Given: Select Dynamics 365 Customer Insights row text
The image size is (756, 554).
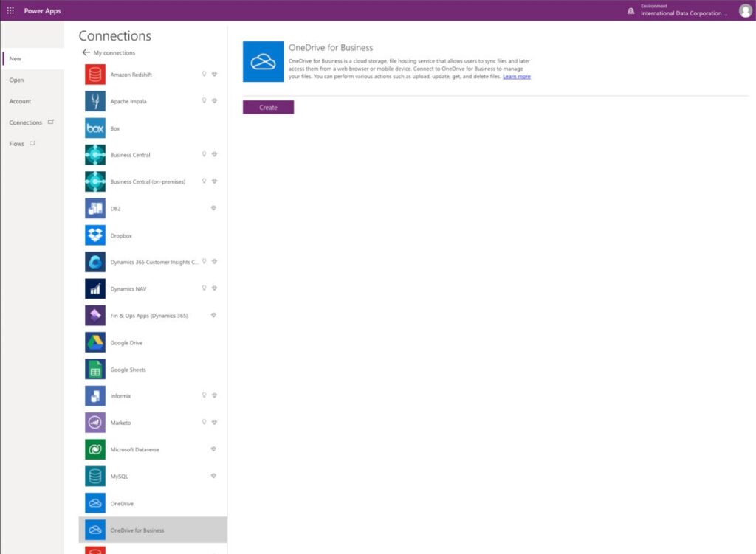Looking at the screenshot, I should click(154, 263).
